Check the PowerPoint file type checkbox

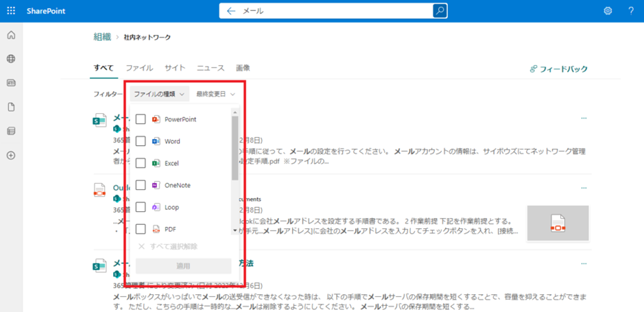click(x=140, y=119)
